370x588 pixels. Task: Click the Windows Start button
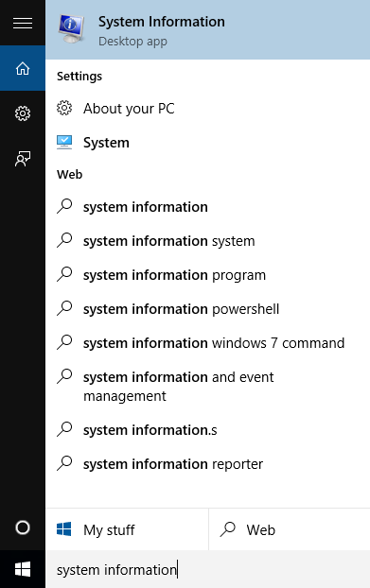point(23,569)
